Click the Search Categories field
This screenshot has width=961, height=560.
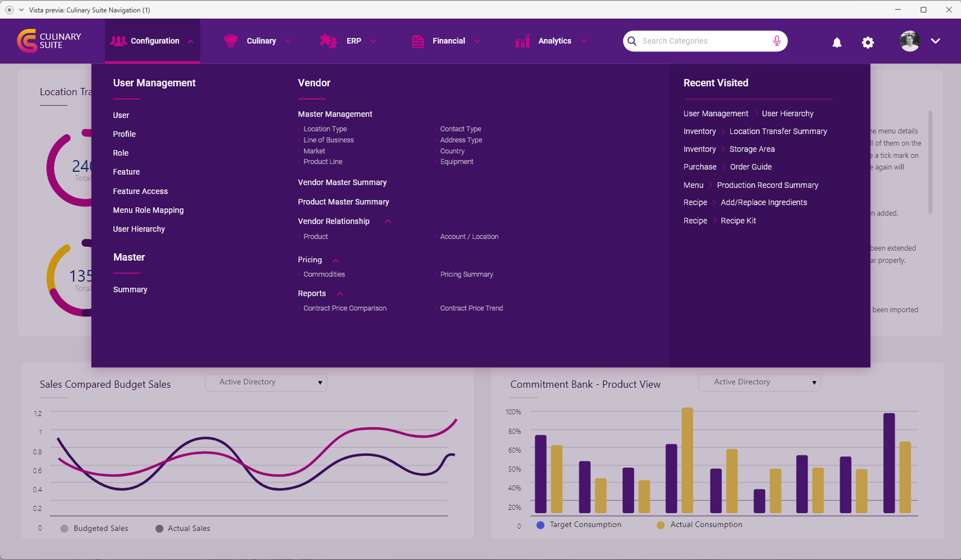pos(705,41)
